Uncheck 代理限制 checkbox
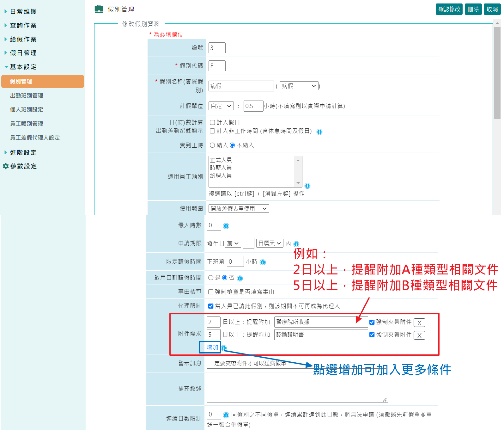 [211, 306]
